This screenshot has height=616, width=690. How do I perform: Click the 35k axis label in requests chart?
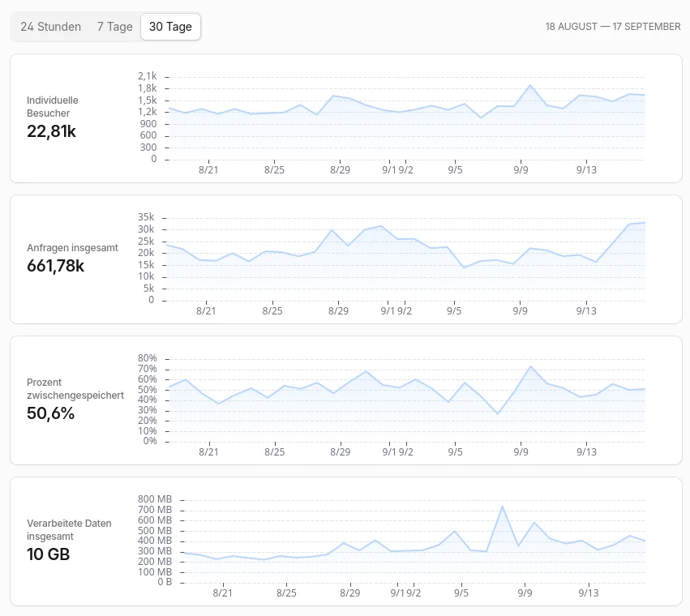tap(146, 217)
